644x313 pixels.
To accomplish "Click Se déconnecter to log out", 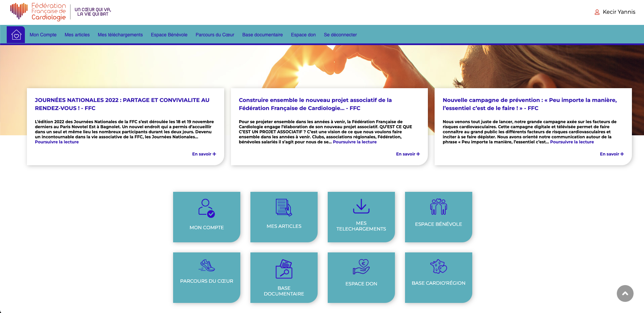I will tap(340, 35).
